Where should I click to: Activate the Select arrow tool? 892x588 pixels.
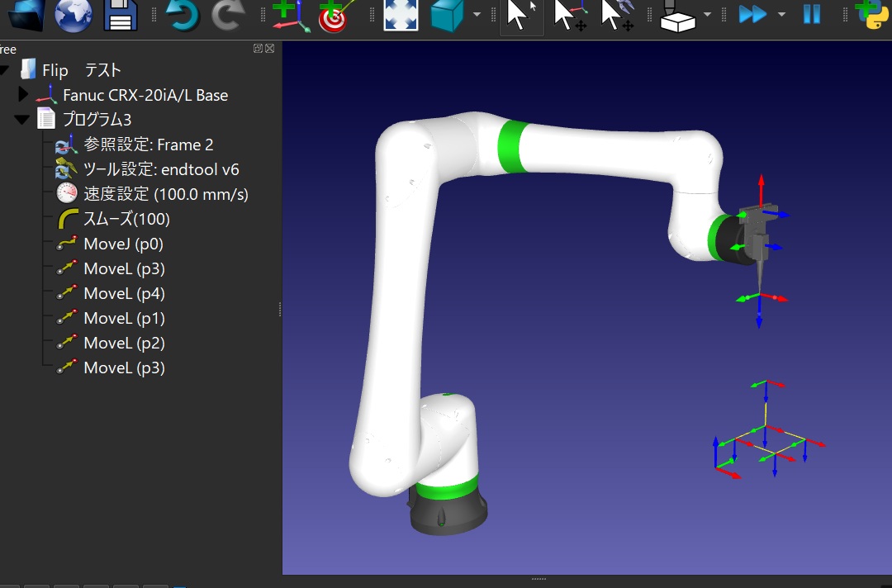click(521, 15)
